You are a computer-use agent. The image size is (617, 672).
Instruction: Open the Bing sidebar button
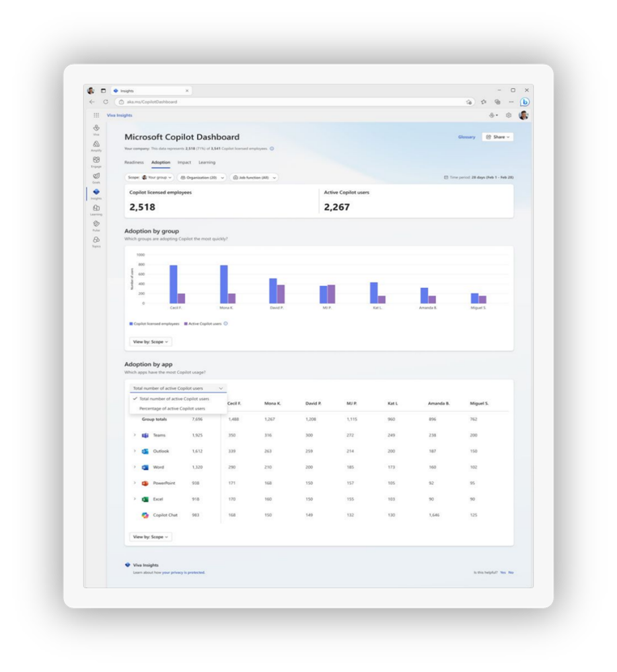tap(525, 102)
